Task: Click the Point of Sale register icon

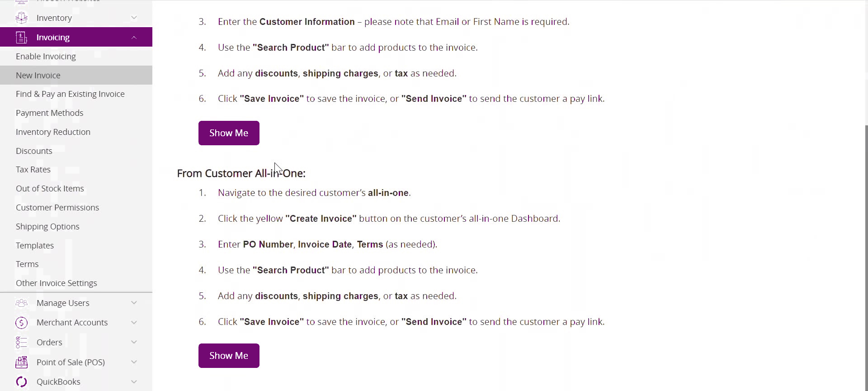Action: pos(21,362)
